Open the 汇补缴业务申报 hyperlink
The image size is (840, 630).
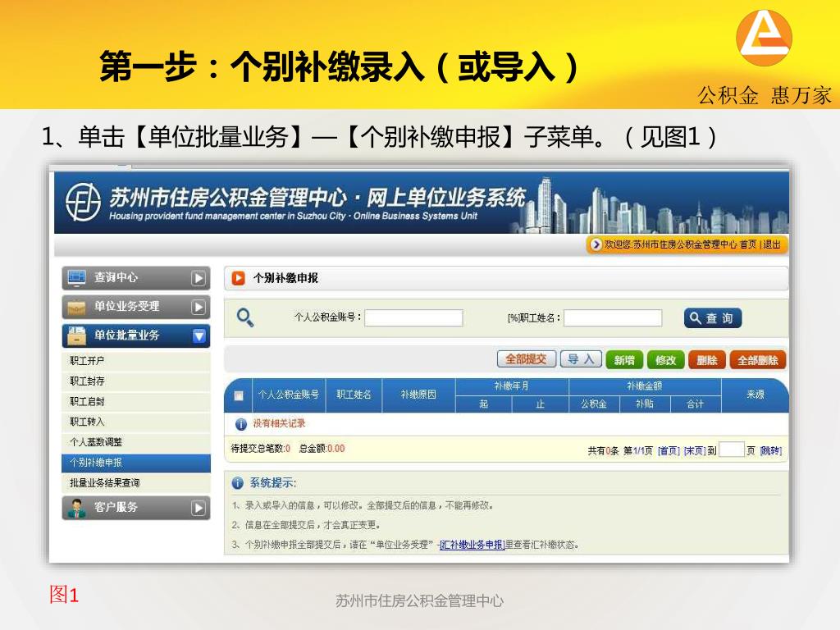click(472, 545)
